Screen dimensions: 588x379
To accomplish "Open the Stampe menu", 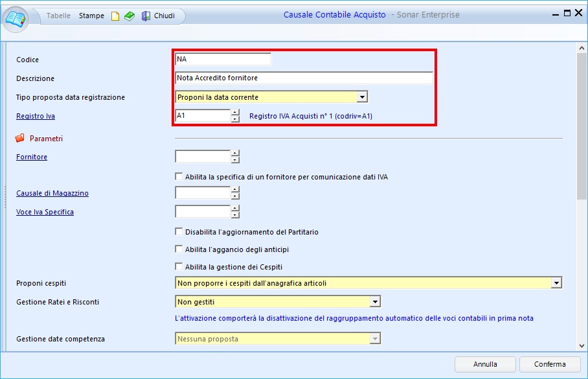I will pyautogui.click(x=91, y=16).
